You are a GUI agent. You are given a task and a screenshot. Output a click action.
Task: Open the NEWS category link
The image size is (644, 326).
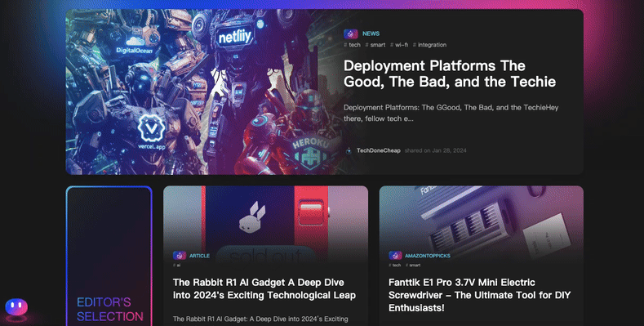tap(371, 33)
